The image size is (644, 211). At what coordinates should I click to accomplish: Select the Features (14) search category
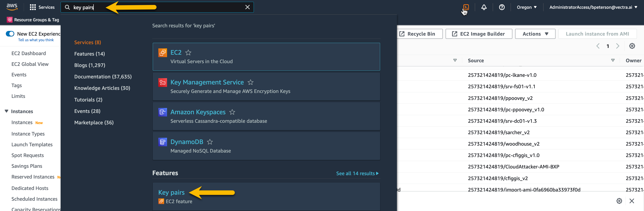tap(89, 54)
